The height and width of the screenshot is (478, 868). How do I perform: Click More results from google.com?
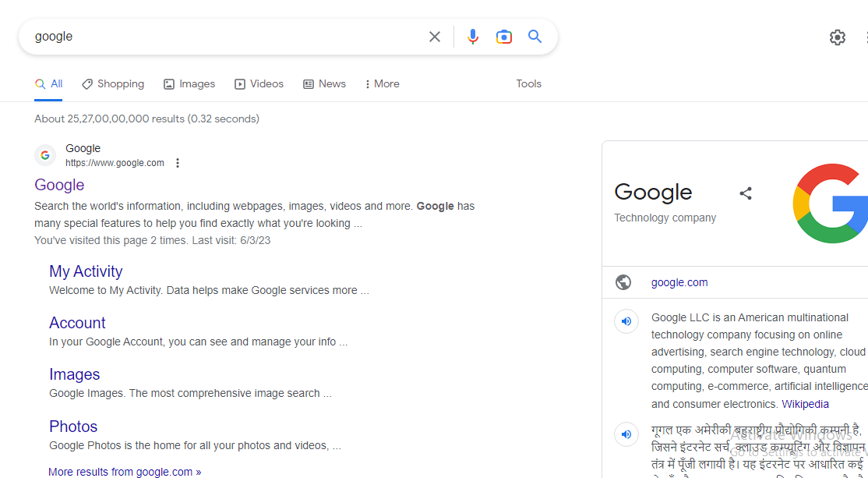click(124, 471)
